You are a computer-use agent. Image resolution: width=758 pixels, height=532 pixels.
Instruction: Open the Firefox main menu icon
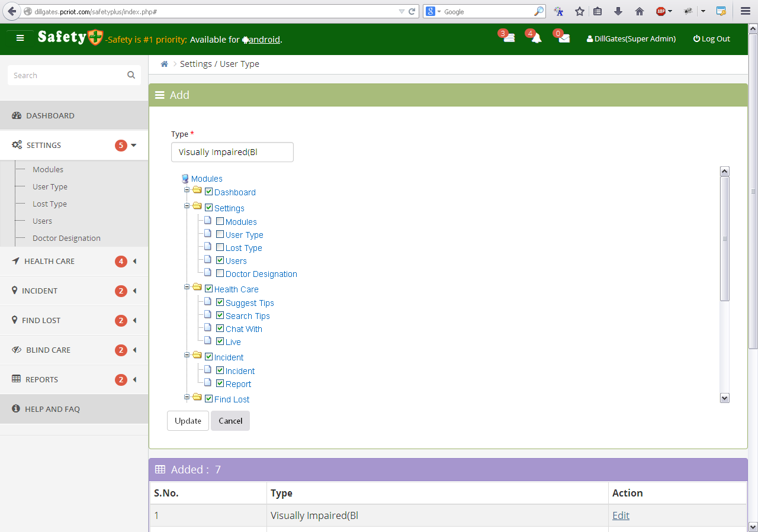(x=746, y=11)
